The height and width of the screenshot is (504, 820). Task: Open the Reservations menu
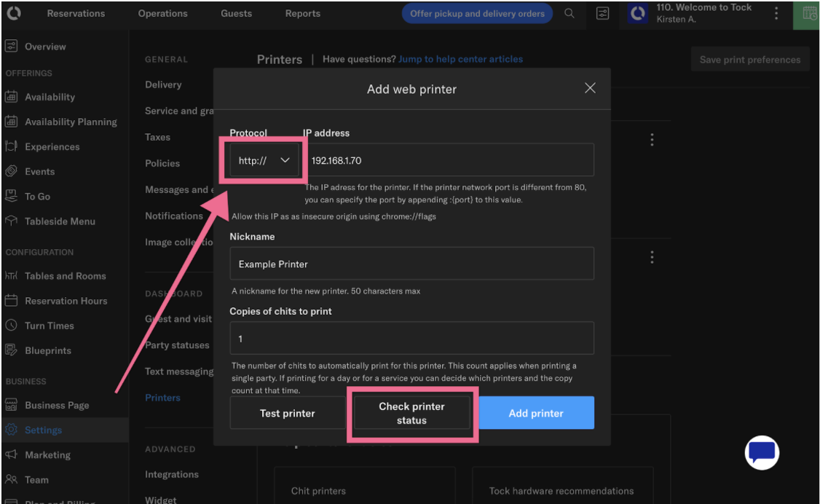click(76, 14)
